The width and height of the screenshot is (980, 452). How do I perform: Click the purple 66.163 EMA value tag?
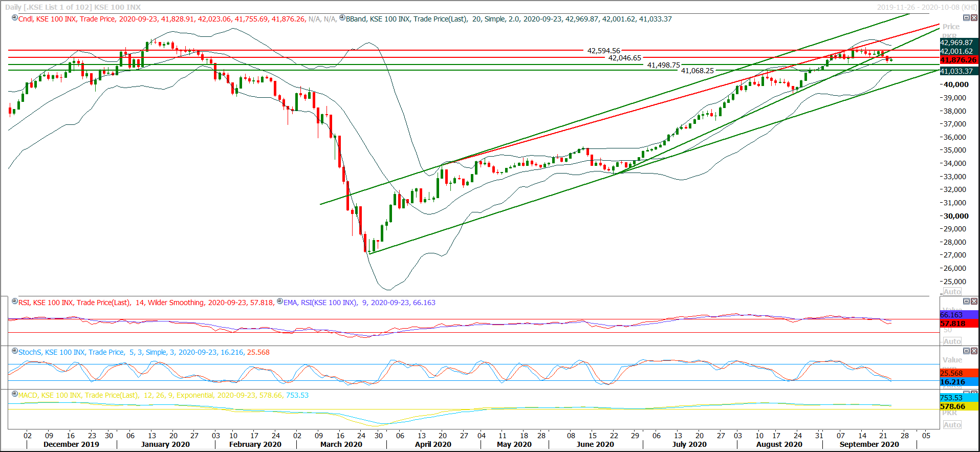click(x=959, y=315)
